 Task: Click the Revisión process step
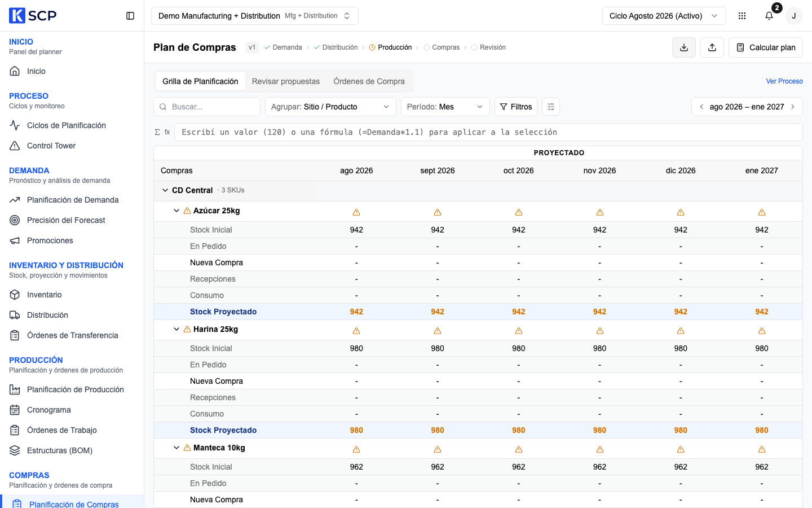(x=488, y=47)
